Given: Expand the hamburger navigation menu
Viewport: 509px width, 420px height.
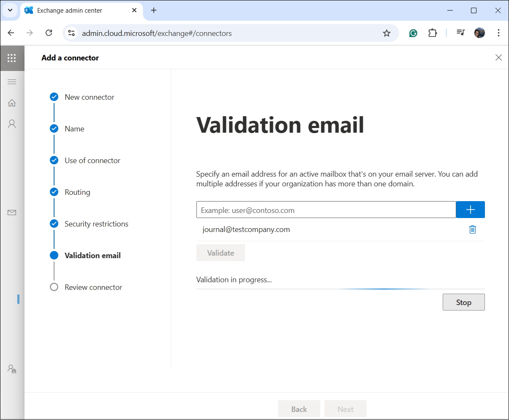Looking at the screenshot, I should point(12,82).
